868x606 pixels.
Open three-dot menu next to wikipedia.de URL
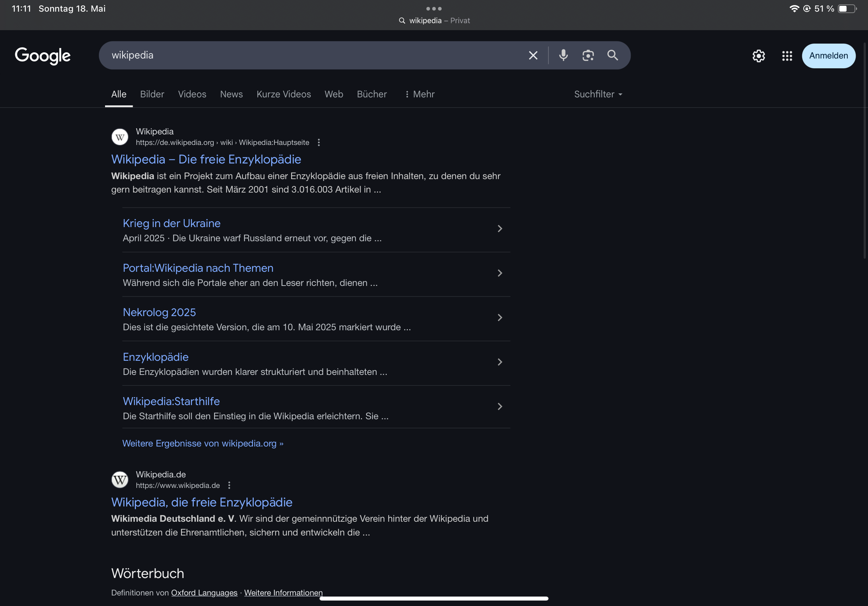[229, 485]
